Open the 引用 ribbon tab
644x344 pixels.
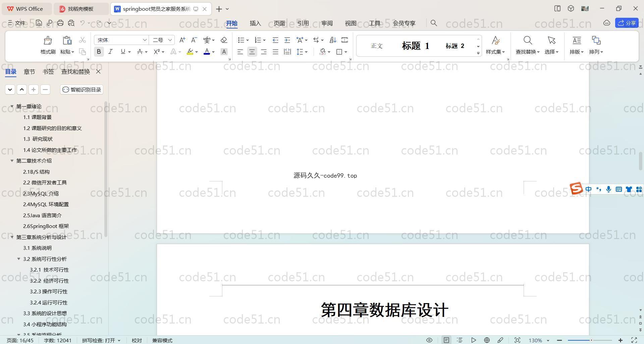pos(303,23)
